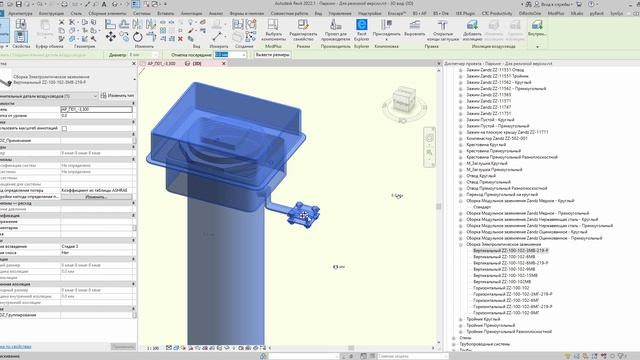This screenshot has height=360, width=640.
Task: Open the Архитектура ribbon tab
Action: pyautogui.click(x=20, y=13)
